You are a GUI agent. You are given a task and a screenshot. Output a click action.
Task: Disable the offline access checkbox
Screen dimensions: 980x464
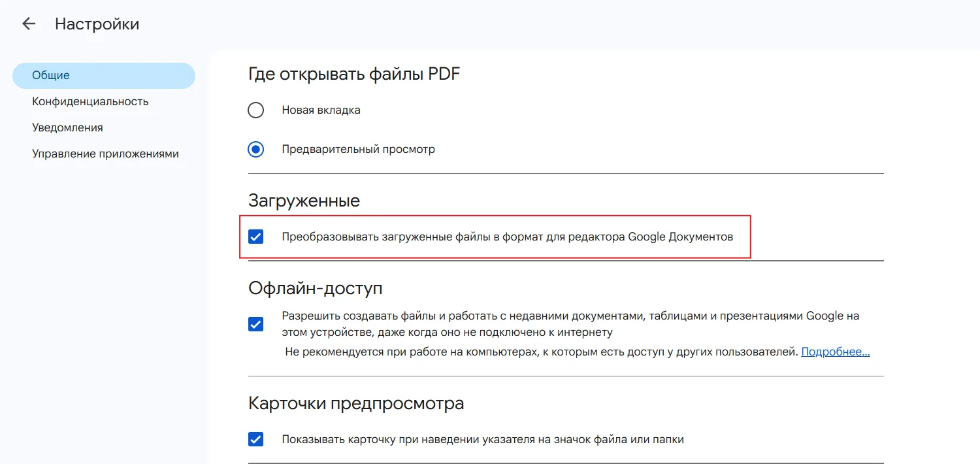256,324
